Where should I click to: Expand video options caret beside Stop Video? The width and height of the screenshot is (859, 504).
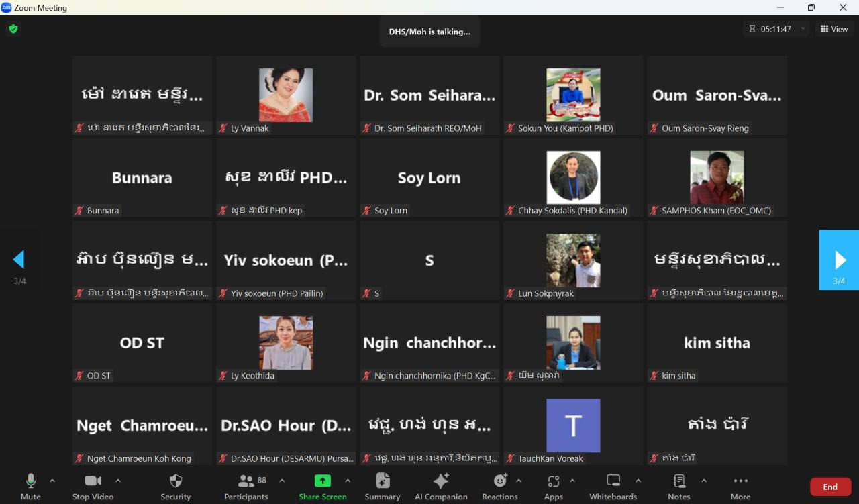coord(118,481)
